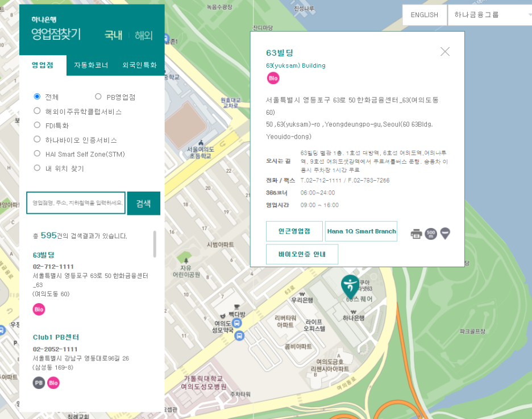Click the 파크골프장 label on map
The width and height of the screenshot is (532, 419).
pyautogui.click(x=472, y=331)
